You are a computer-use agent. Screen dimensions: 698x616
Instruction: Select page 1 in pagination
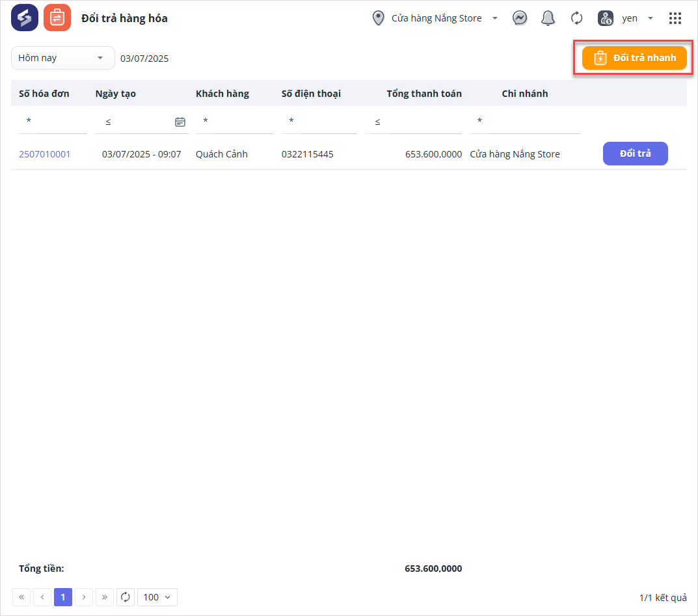(x=63, y=597)
